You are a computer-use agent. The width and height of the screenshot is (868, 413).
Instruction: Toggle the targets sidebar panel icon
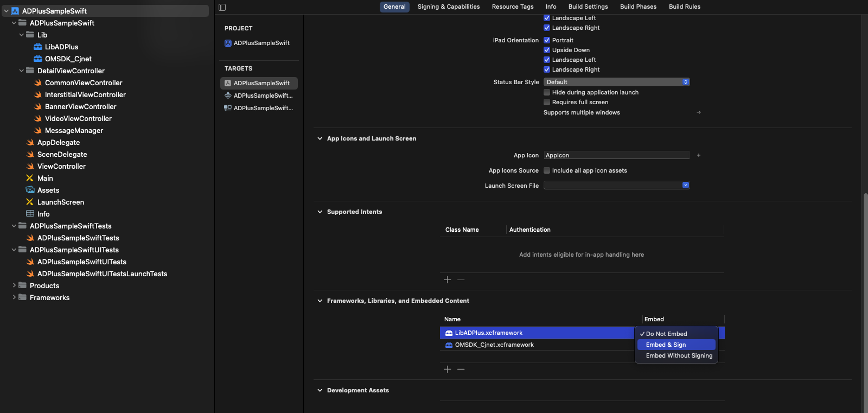(222, 7)
